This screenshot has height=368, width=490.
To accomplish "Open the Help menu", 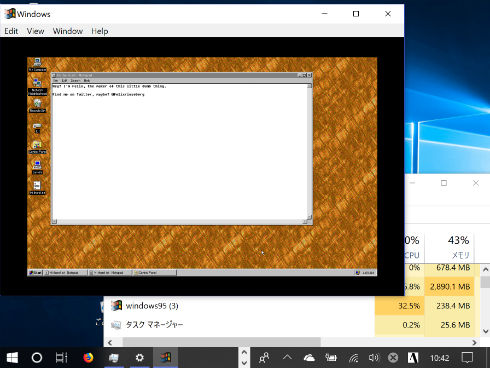I will [x=100, y=31].
